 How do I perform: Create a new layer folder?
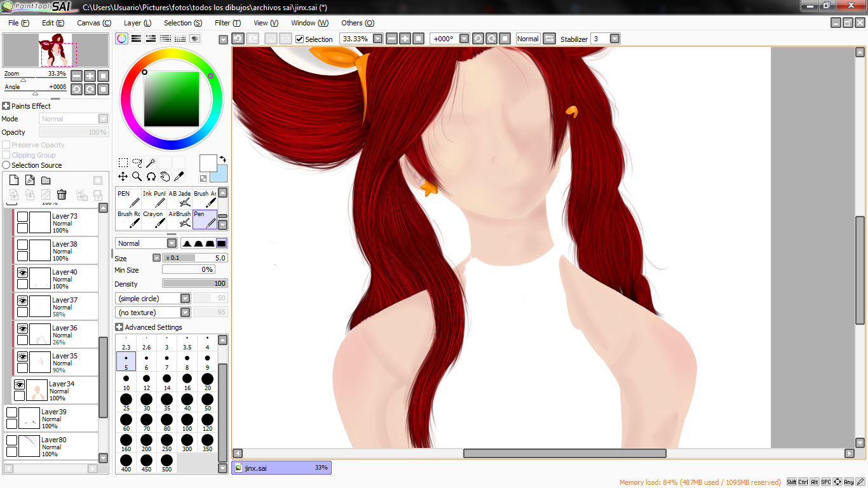[46, 180]
